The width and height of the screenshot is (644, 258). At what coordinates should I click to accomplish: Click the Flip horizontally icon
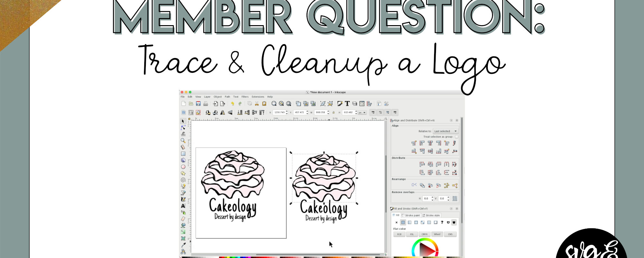click(223, 113)
